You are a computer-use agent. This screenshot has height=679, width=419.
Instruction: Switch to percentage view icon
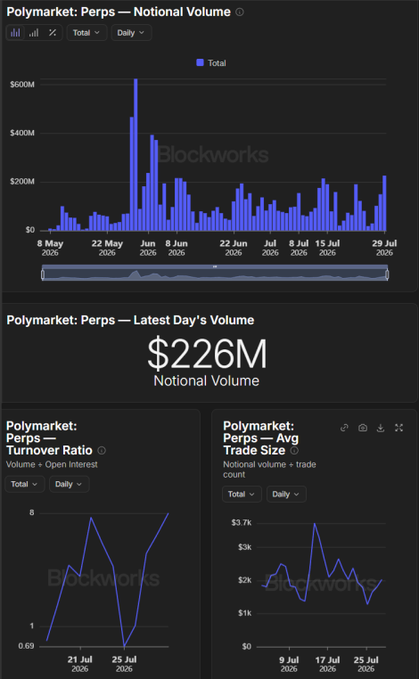click(52, 33)
